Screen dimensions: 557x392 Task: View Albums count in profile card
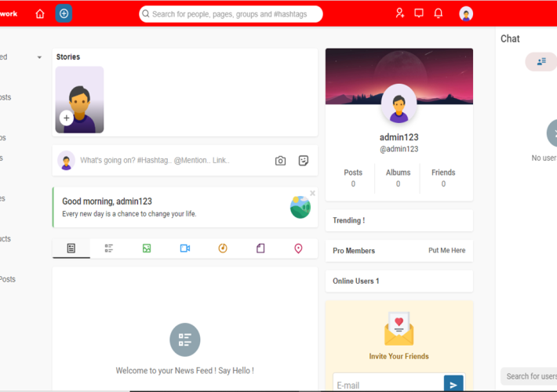pos(399,178)
